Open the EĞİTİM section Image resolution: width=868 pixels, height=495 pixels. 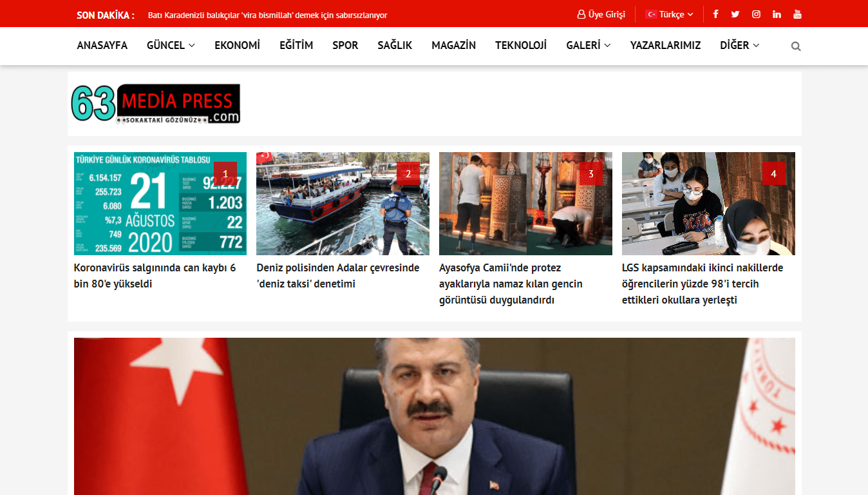click(x=296, y=45)
